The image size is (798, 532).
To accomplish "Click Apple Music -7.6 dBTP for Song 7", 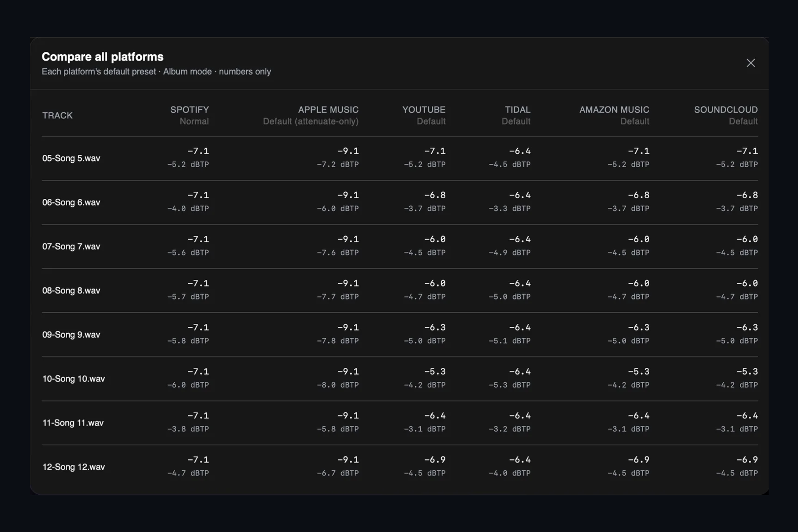I will coord(338,253).
